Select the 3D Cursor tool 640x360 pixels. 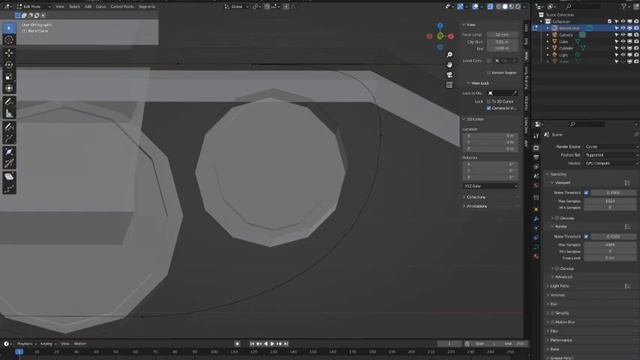point(9,40)
